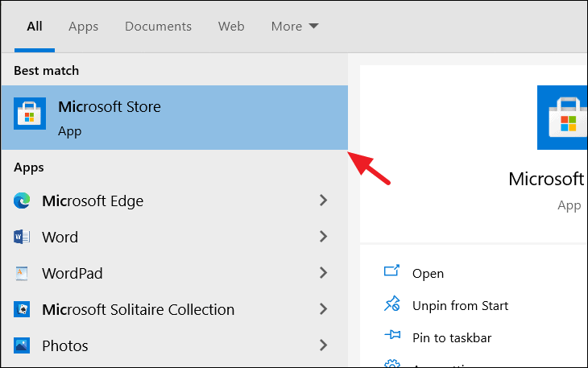Switch to the Apps search tab

tap(83, 27)
